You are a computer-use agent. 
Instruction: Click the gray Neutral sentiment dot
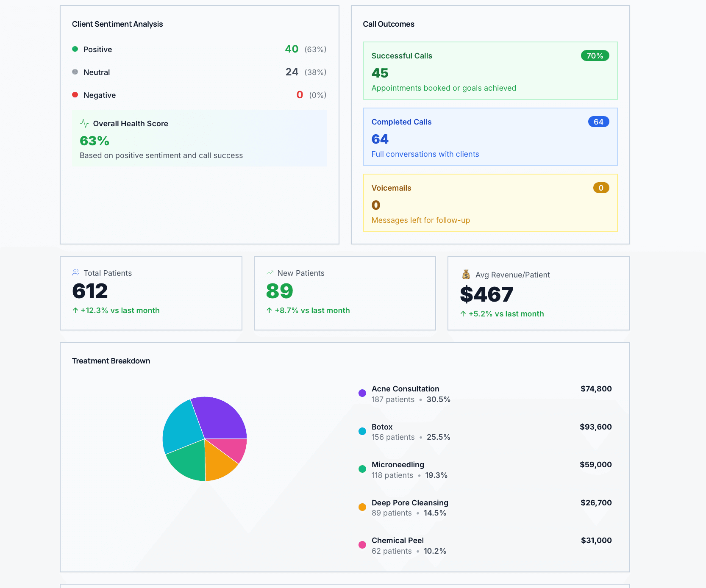pyautogui.click(x=75, y=72)
